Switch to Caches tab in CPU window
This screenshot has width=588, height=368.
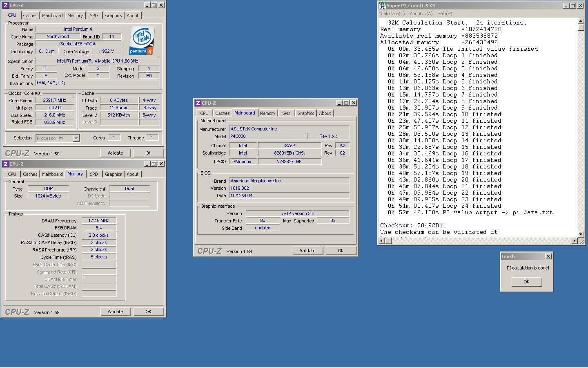[x=30, y=16]
